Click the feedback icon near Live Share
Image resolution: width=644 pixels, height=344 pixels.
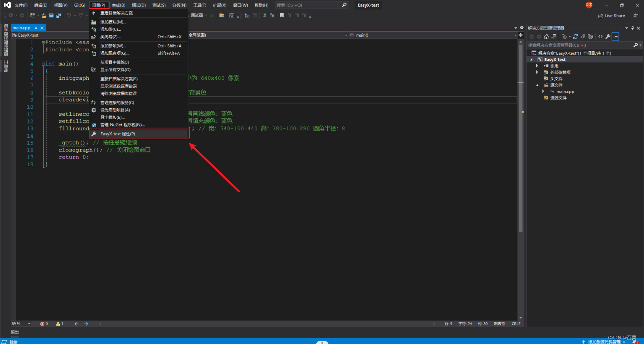pos(636,15)
